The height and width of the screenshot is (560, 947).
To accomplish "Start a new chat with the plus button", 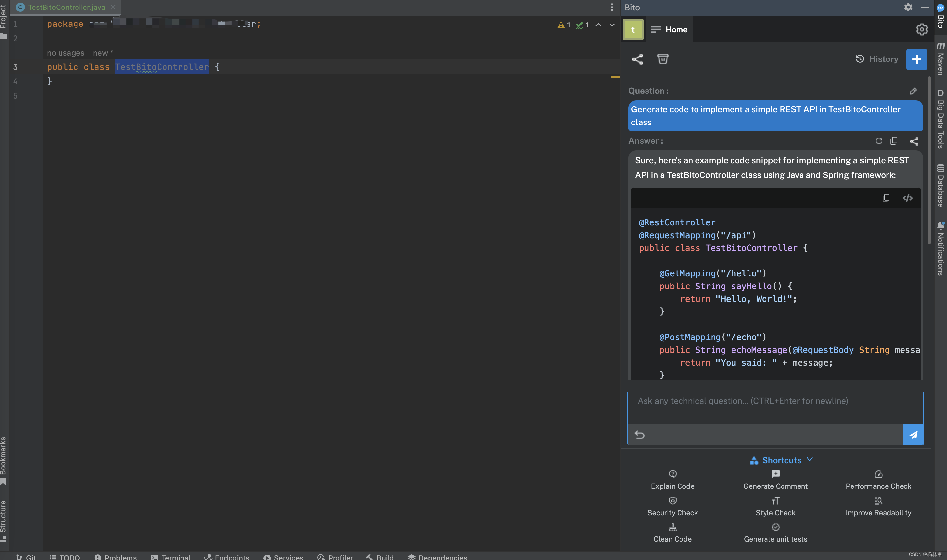I will click(916, 59).
